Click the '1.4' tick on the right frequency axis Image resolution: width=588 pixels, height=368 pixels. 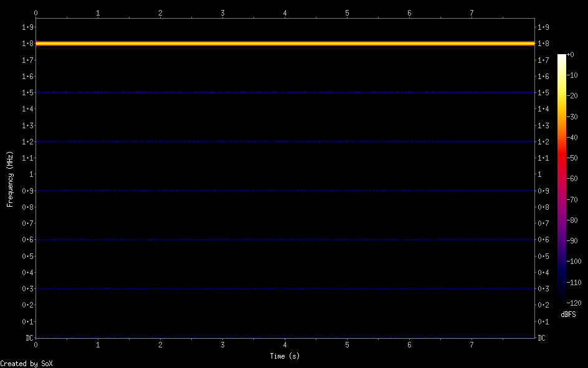click(543, 109)
